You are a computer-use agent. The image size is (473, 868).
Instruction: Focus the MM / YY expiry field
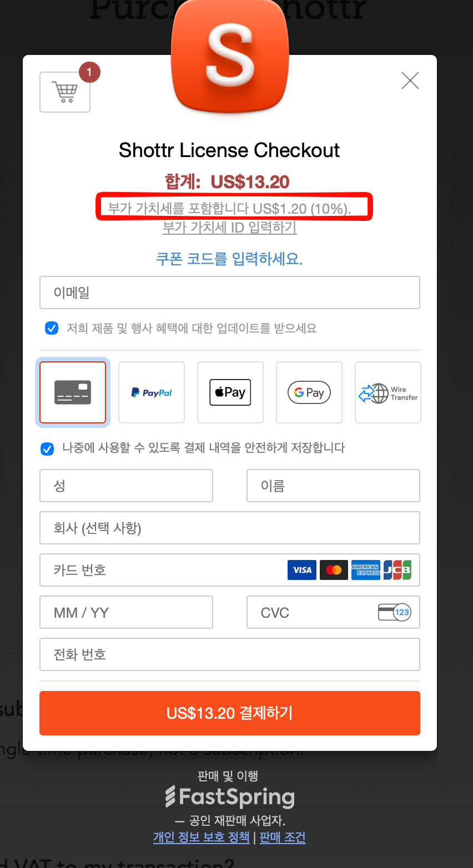tap(127, 612)
